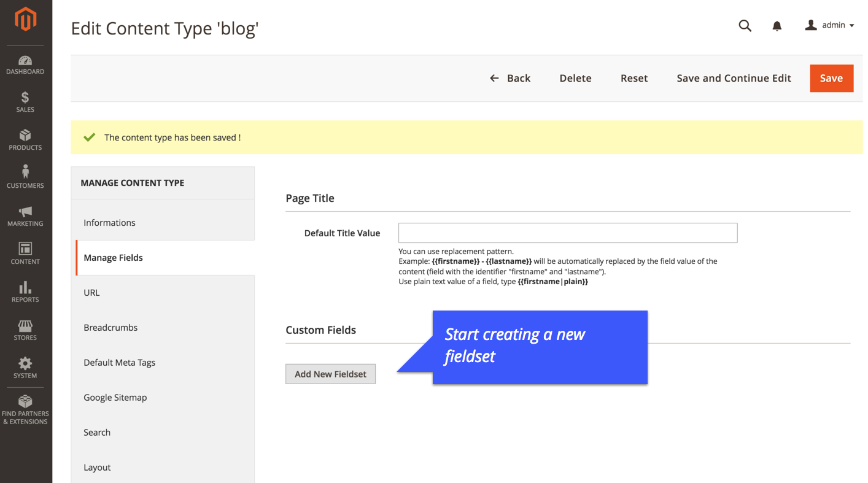Click the search magnifier icon

[x=745, y=26]
